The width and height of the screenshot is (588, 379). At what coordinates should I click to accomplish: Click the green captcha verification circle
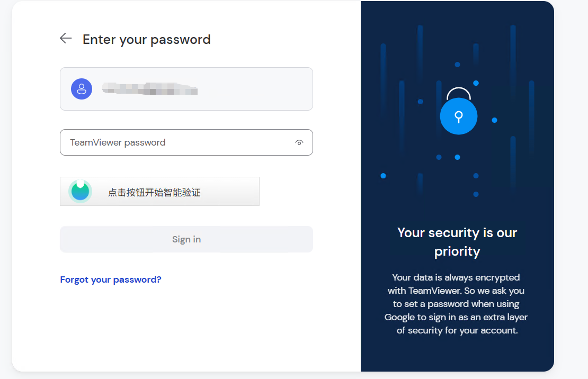tap(80, 192)
